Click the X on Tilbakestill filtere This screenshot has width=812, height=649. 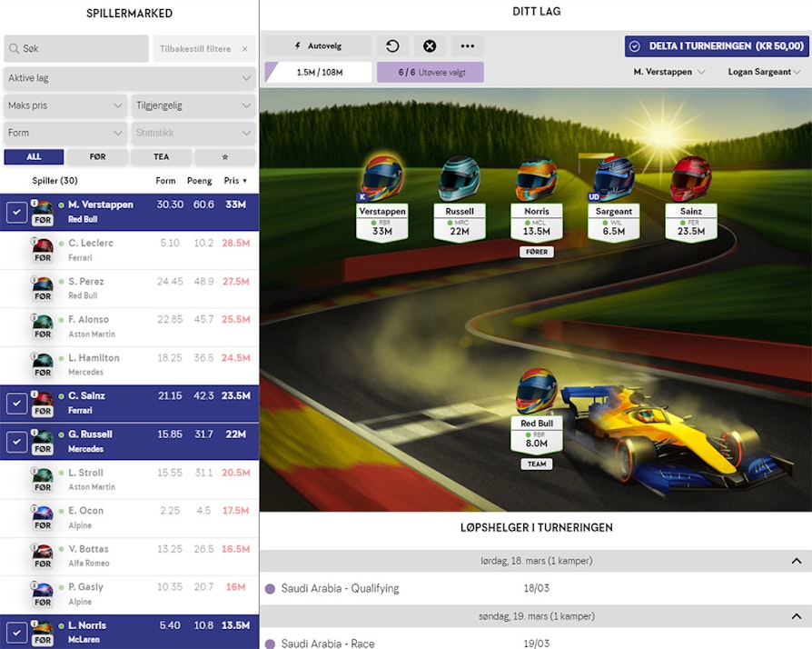pos(245,49)
